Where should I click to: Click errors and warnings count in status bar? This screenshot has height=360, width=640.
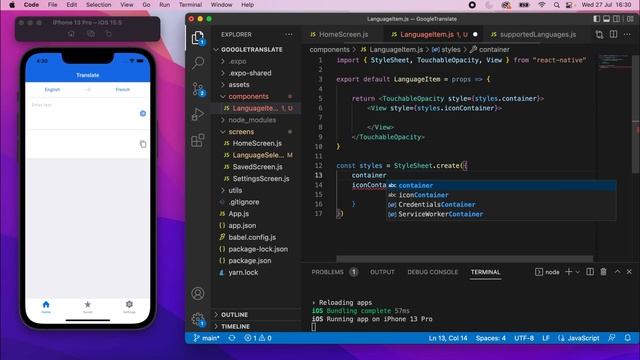[258, 338]
